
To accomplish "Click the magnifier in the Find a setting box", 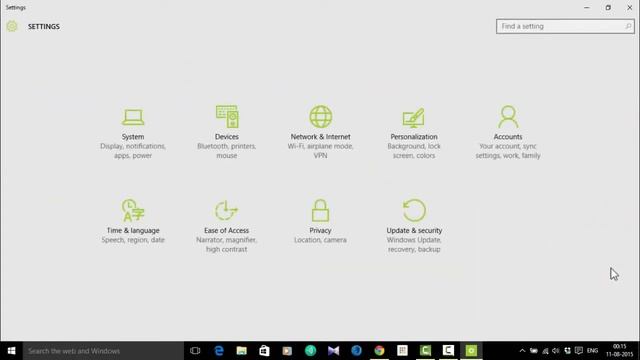I will [628, 26].
